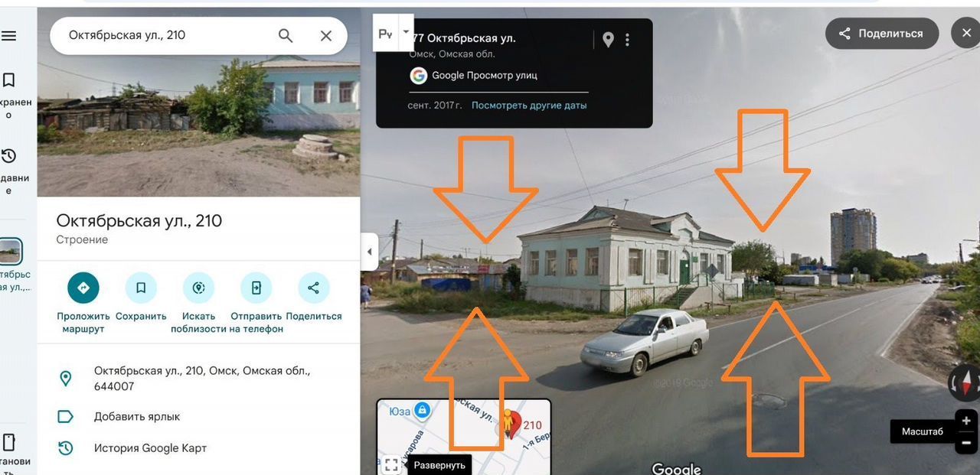Click the История Google Карт entry

click(x=150, y=448)
